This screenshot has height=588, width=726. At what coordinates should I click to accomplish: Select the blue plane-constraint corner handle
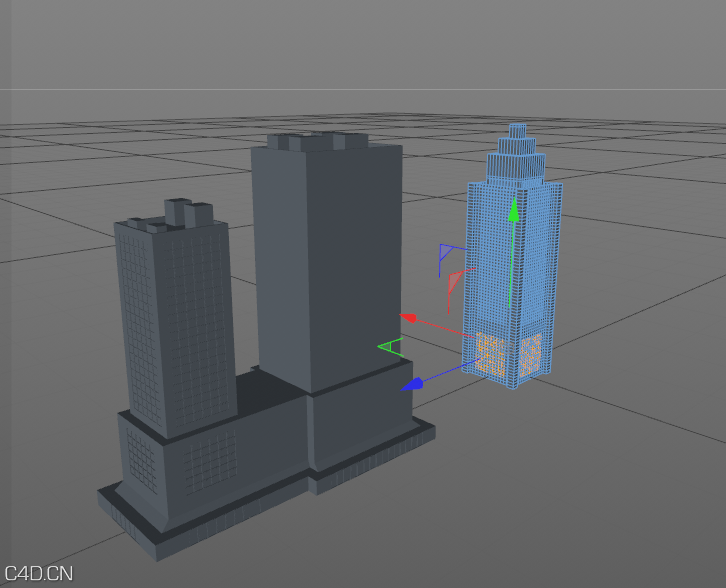446,253
